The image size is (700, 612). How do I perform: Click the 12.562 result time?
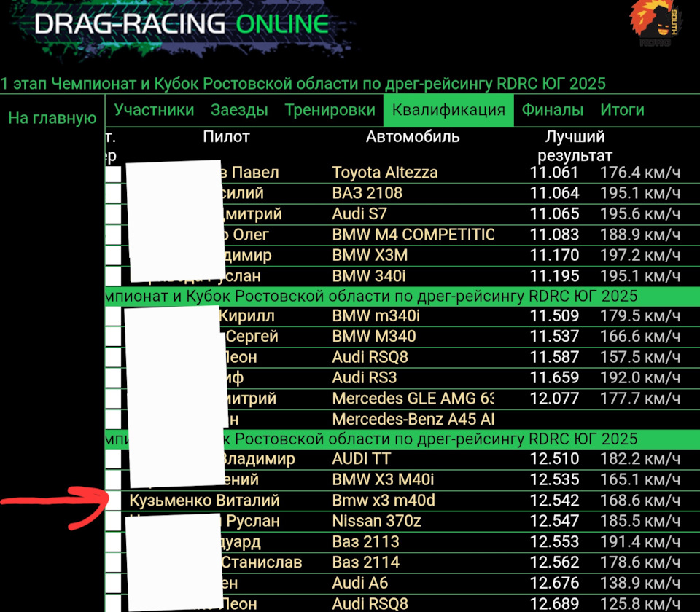554,562
